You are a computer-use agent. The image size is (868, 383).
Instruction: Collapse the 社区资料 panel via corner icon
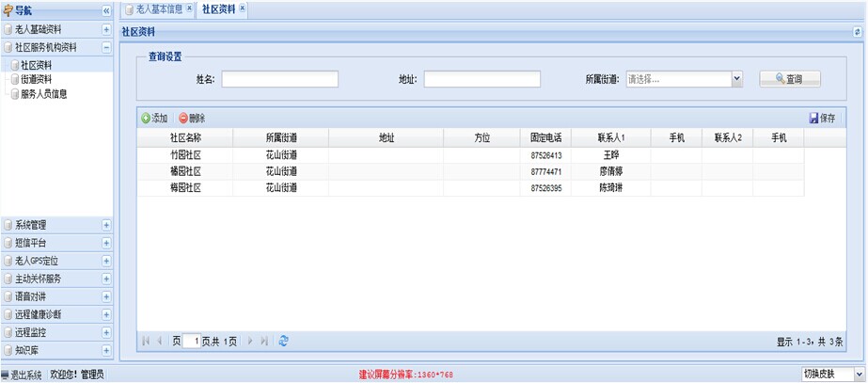click(857, 31)
